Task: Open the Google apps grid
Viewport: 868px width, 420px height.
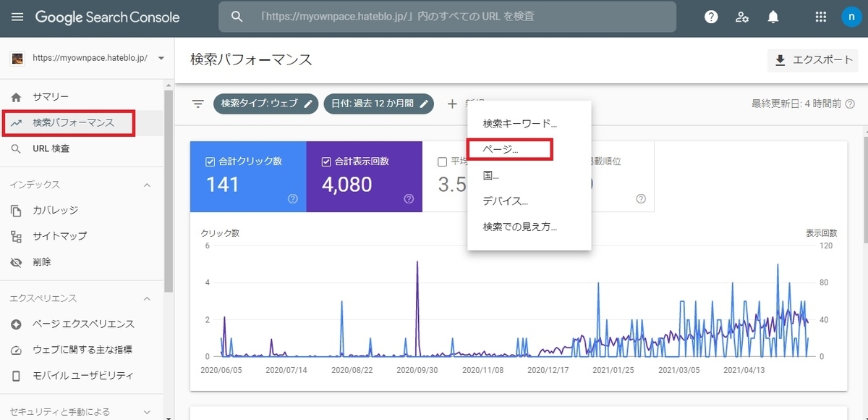Action: coord(820,17)
